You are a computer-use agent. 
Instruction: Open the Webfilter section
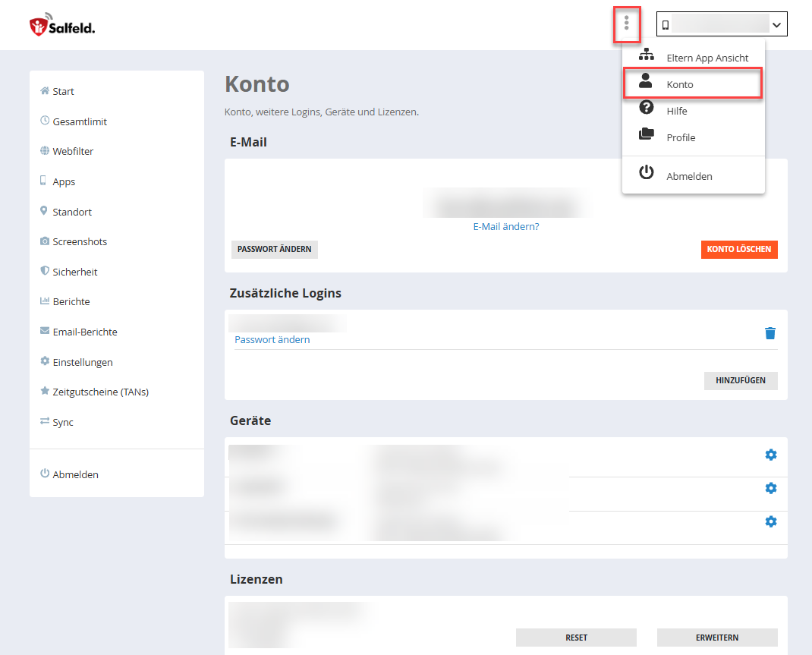(x=72, y=151)
